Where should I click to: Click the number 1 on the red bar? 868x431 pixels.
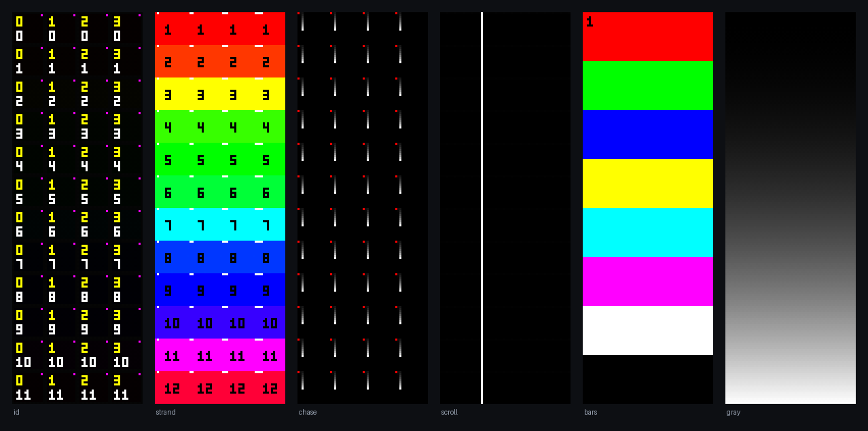pyautogui.click(x=590, y=22)
